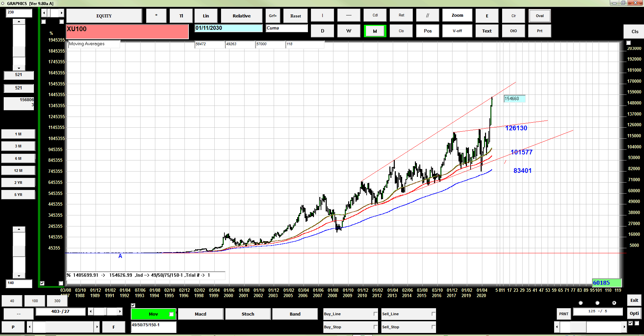Activate the Oval drawing tool
The image size is (644, 336).
point(540,16)
